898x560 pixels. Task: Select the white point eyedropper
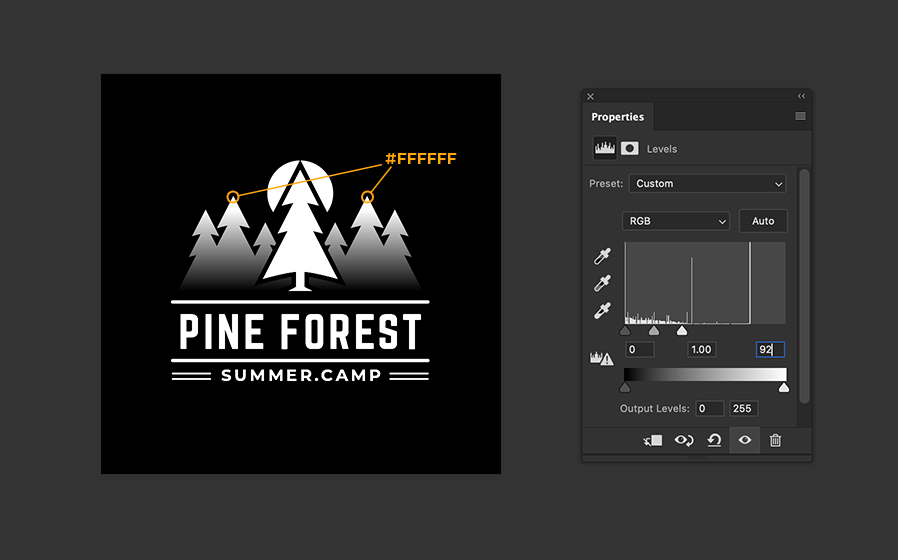pos(602,310)
